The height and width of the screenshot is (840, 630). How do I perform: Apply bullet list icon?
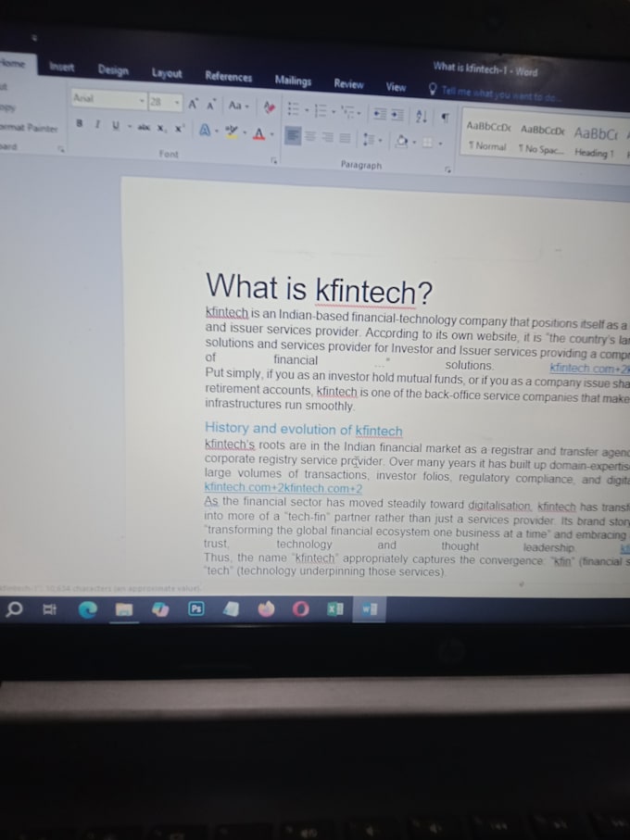click(294, 109)
